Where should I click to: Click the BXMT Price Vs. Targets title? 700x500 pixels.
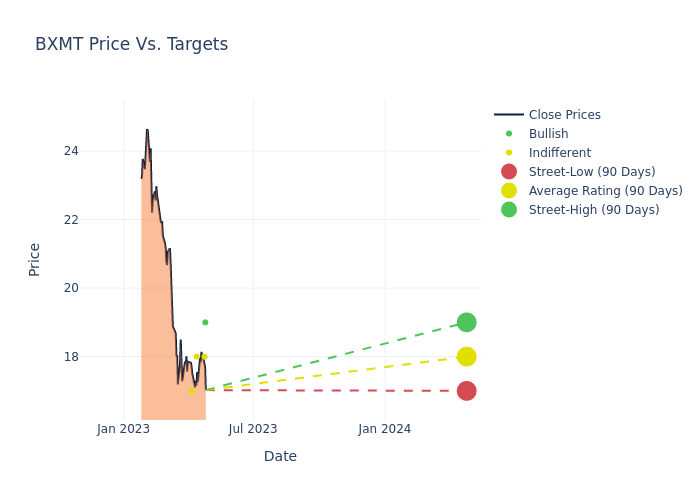[x=131, y=44]
